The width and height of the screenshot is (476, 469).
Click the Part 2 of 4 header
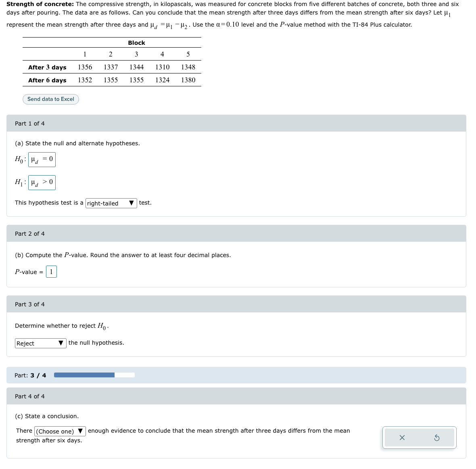tap(30, 233)
